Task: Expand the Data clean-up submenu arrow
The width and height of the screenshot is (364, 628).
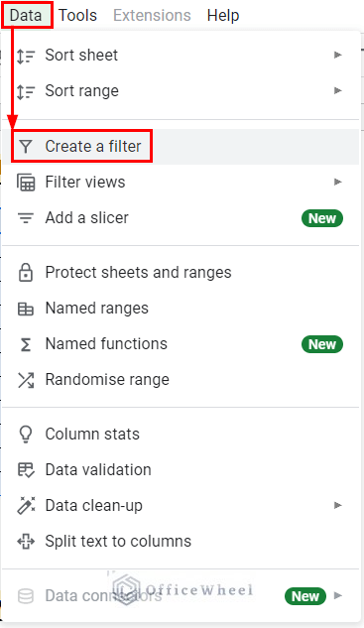Action: 338,505
